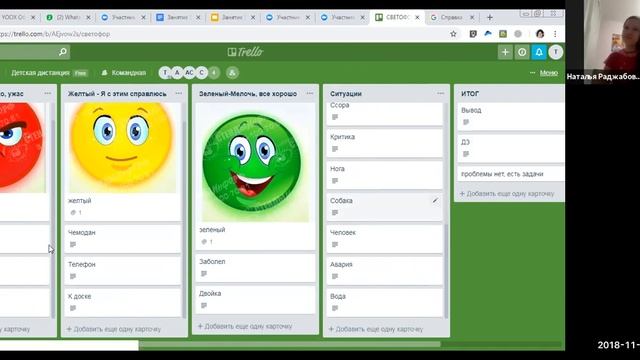Open the проблемы нет, есть задачи card
This screenshot has width=640, height=360.
[x=511, y=174]
